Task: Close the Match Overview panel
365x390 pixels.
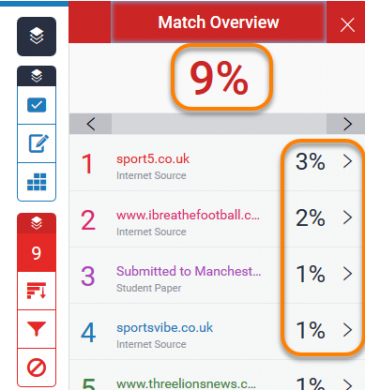Action: coord(347,25)
